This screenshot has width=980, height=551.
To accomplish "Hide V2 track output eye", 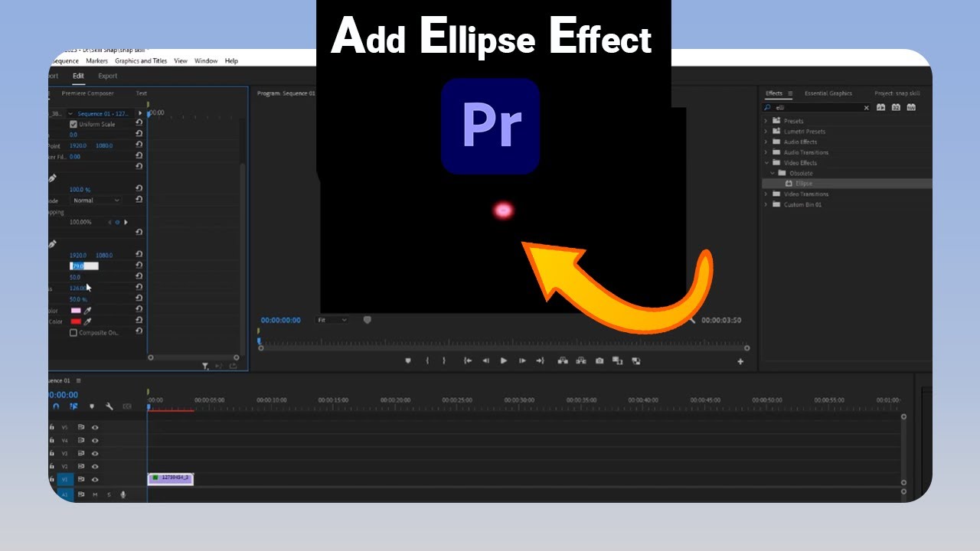I will click(x=96, y=466).
